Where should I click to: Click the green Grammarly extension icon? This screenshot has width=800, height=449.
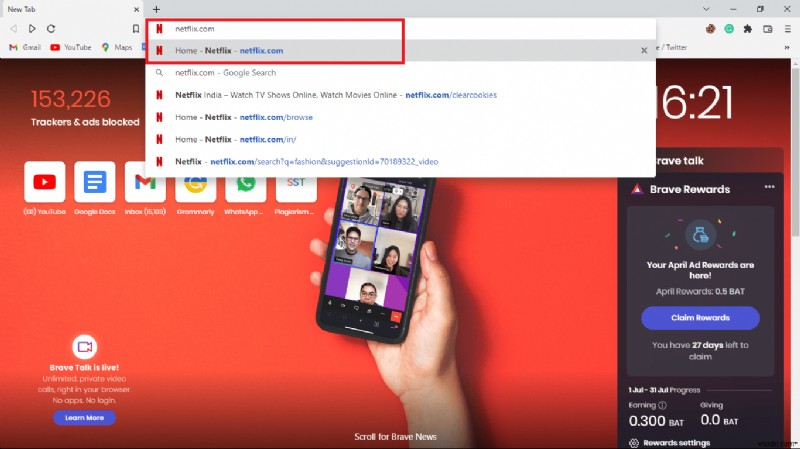[x=729, y=29]
